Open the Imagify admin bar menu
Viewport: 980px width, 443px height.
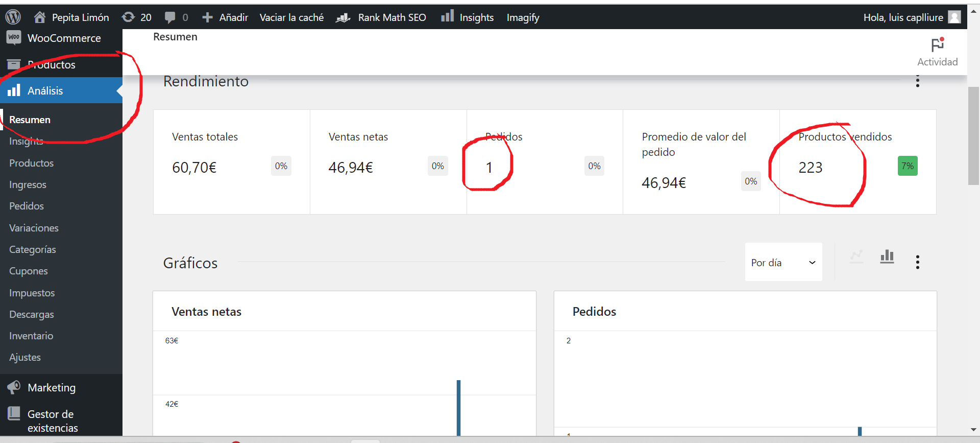[x=523, y=17]
